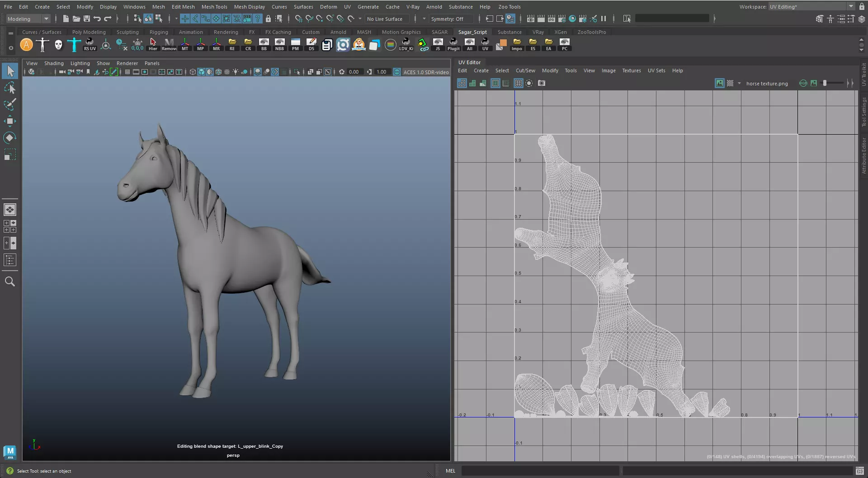This screenshot has width=868, height=478.
Task: Take UV snapshot with camera icon
Action: tap(541, 83)
